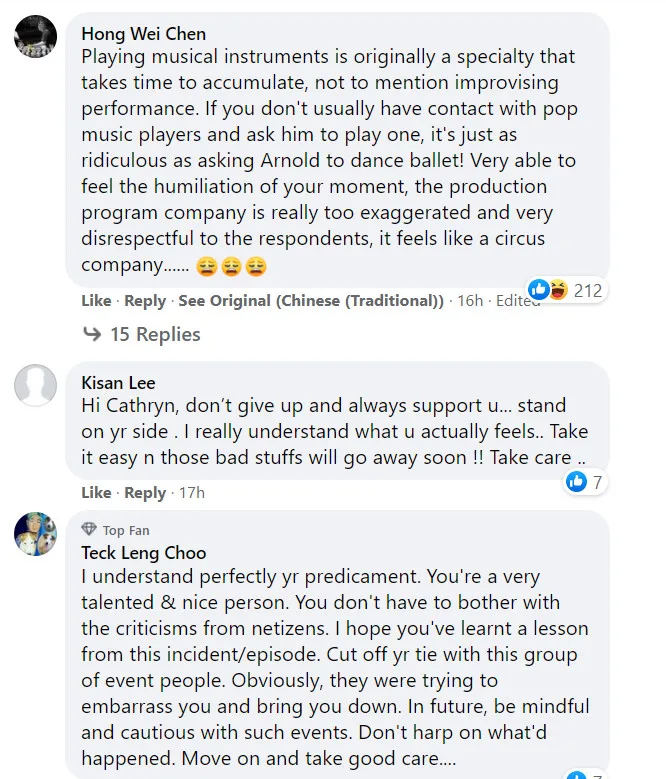Viewport: 666px width, 779px height.
Task: Click the Top Fan diamond badge icon
Action: (89, 530)
